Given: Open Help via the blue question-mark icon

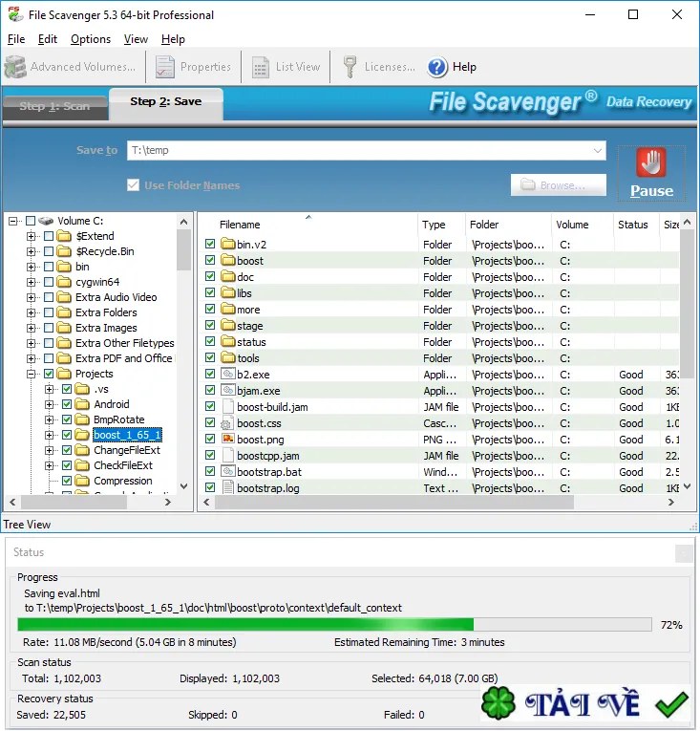Looking at the screenshot, I should point(437,67).
